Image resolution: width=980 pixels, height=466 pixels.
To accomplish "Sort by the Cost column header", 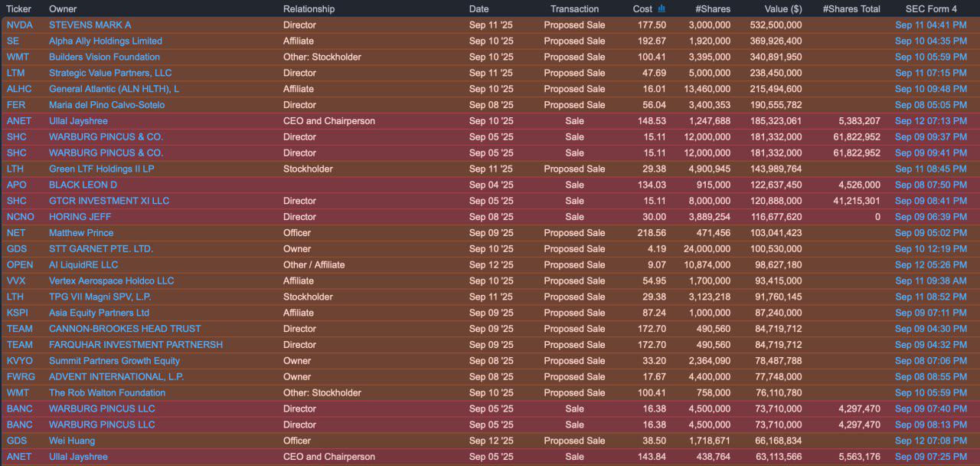I will [x=642, y=9].
